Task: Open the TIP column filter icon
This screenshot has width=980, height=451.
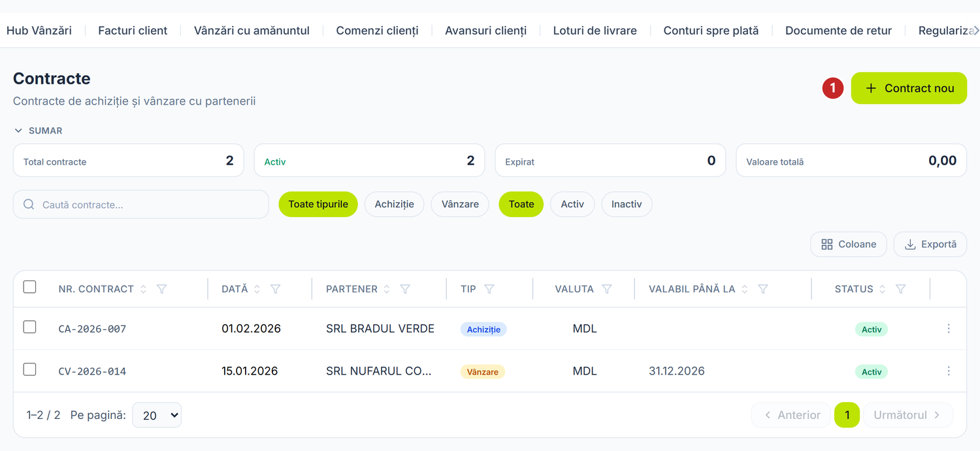Action: pos(489,289)
